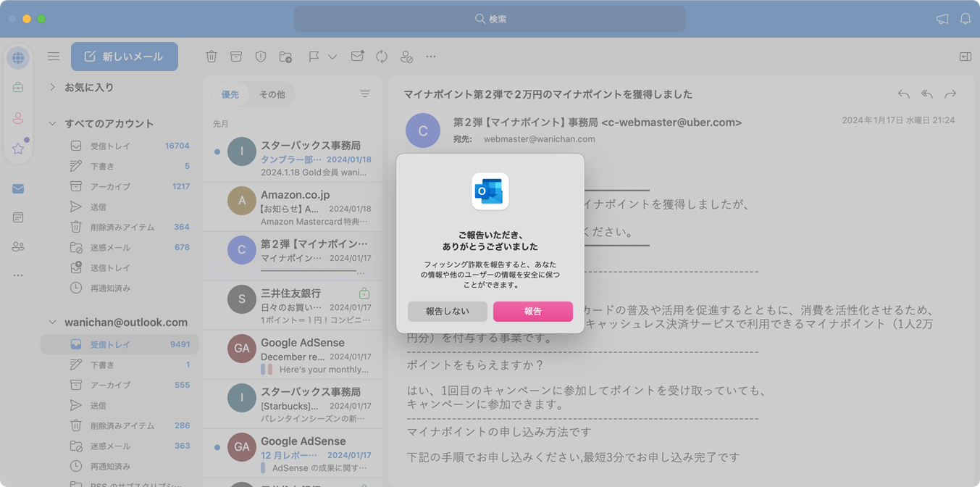Flag the message with flag icon
Screen dimensions: 980x487
click(x=314, y=57)
